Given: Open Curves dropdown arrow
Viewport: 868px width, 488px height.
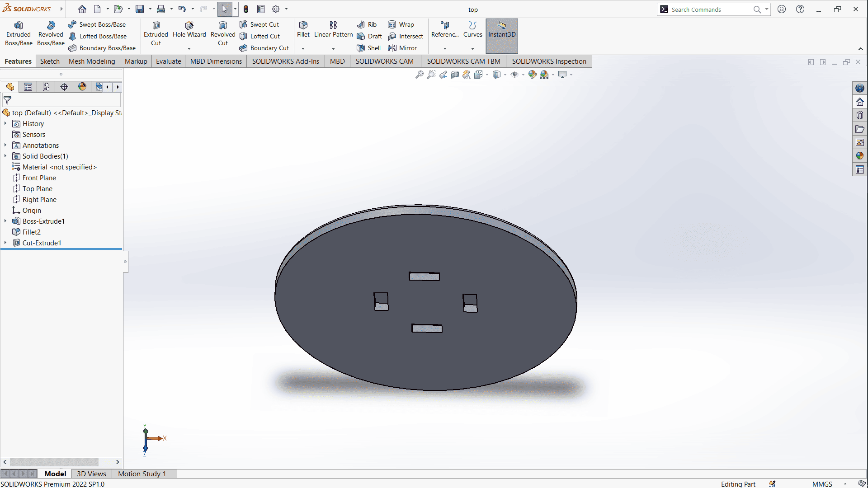Looking at the screenshot, I should (473, 49).
